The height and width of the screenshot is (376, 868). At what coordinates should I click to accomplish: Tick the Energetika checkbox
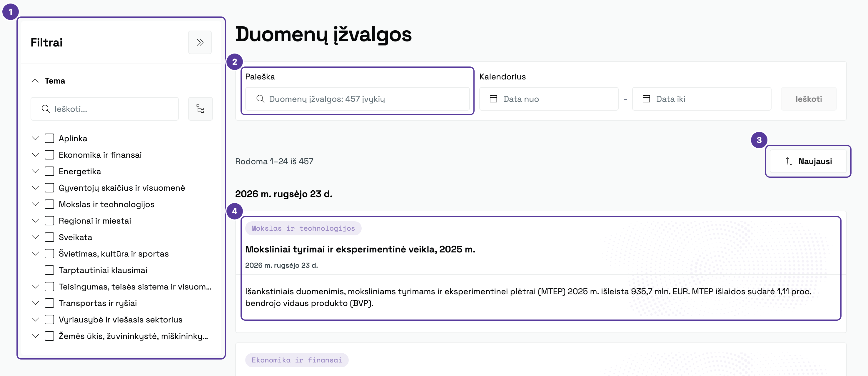(x=49, y=171)
